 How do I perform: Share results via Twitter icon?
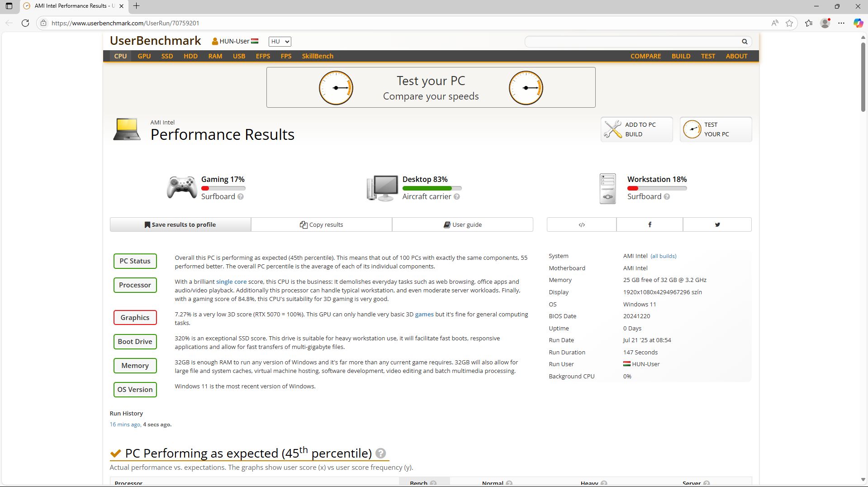point(717,224)
